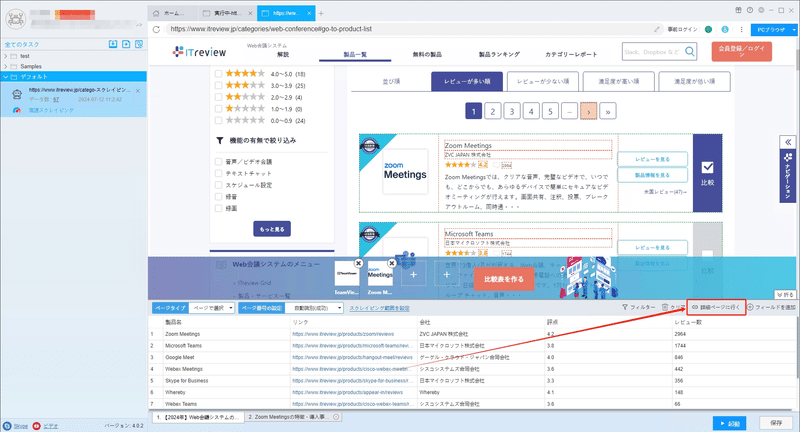
Task: Click the ITreview search input field
Action: [x=652, y=52]
